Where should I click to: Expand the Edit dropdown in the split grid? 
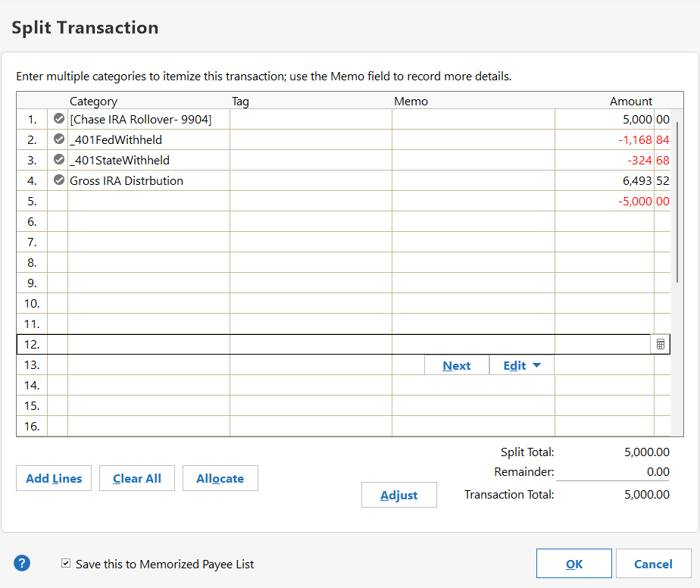click(522, 366)
